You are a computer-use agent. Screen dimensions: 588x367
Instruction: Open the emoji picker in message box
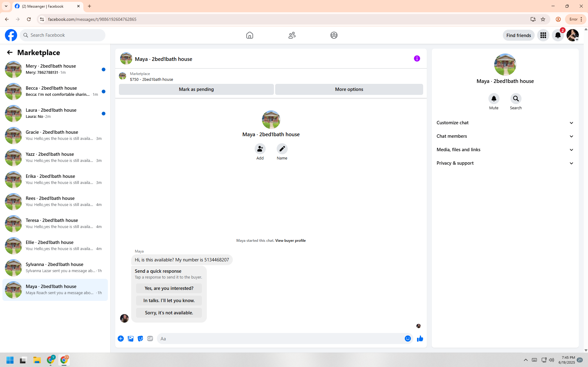[408, 339]
